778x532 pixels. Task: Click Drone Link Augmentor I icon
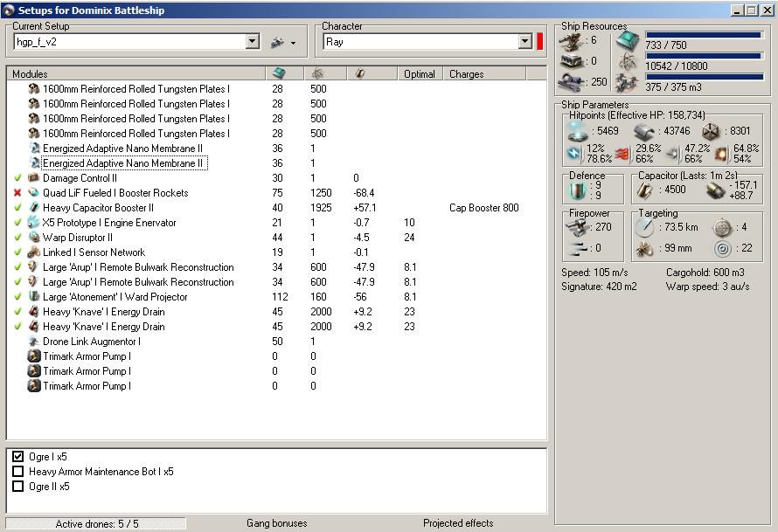click(x=34, y=341)
